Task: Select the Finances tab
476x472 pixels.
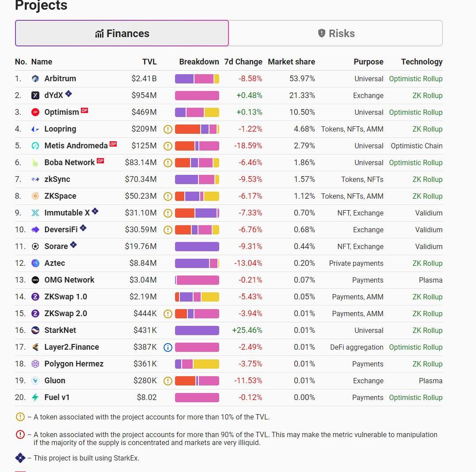Action: pos(122,34)
